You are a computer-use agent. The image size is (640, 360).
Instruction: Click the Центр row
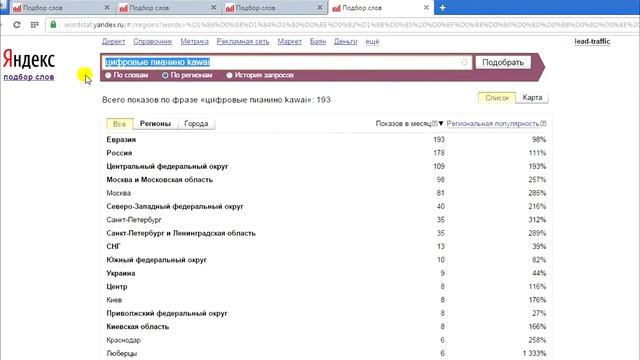click(326, 287)
